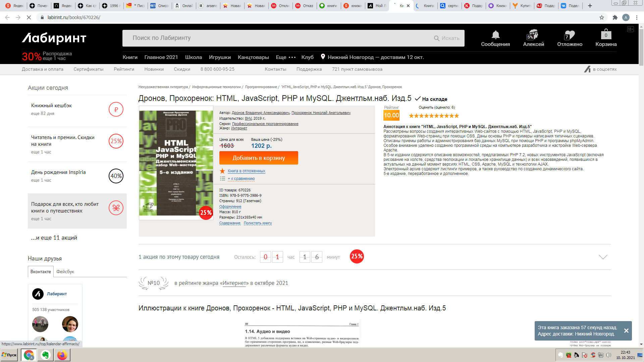Screen dimensions: 644x362
Task: Click the №10 laurel rating badge
Action: pos(154,283)
